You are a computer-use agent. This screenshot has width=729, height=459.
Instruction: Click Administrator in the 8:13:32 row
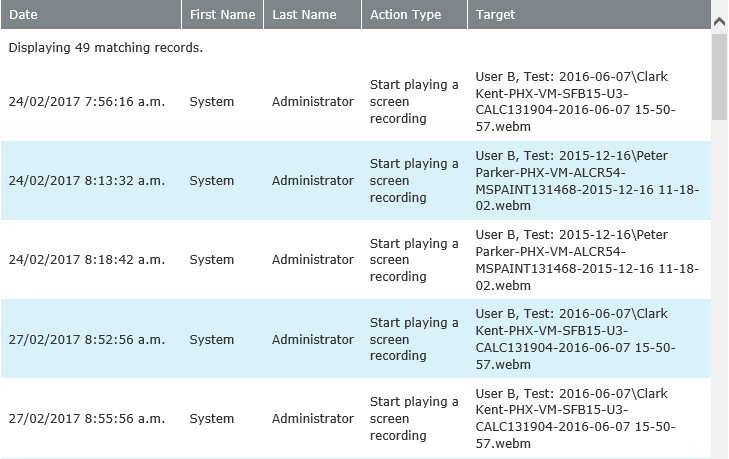[313, 181]
